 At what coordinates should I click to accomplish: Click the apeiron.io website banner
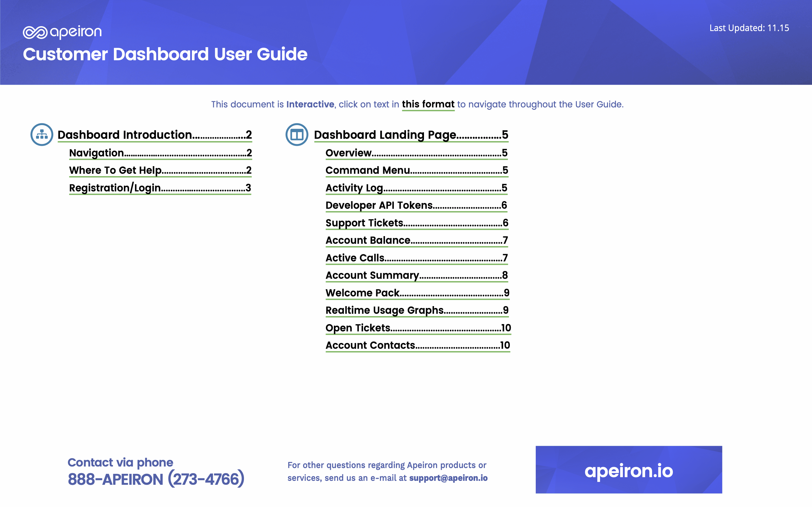tap(628, 470)
